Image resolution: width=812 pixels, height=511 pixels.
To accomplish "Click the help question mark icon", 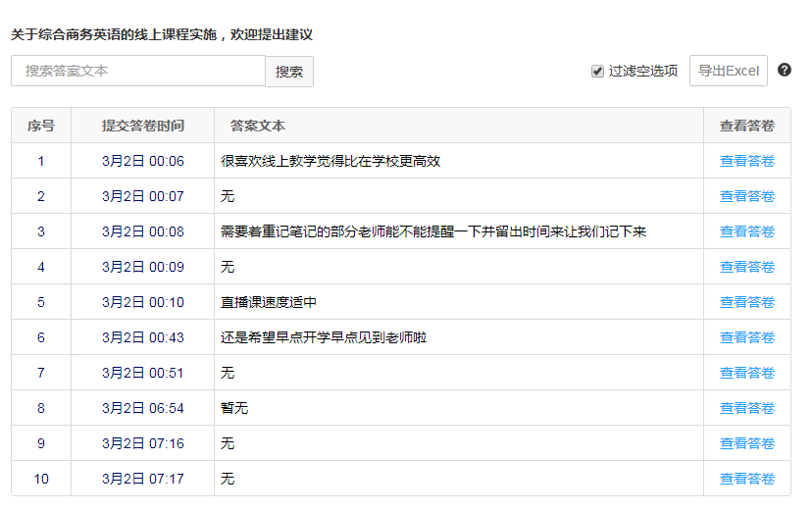I will 785,70.
